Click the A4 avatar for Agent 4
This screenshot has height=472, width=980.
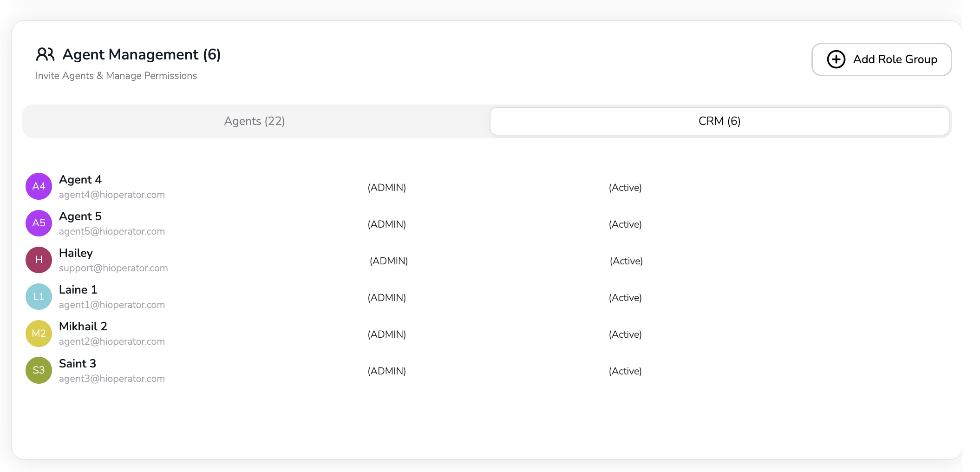pos(39,186)
